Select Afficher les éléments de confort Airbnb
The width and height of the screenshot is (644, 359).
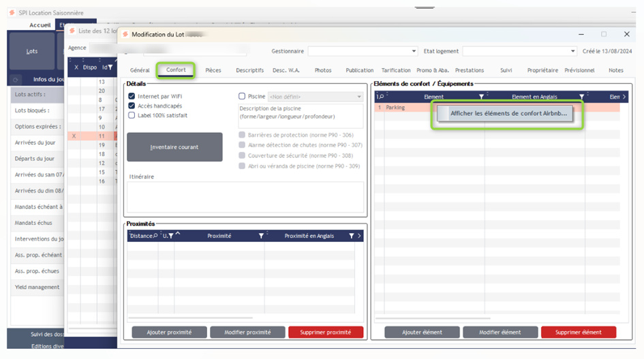[508, 114]
